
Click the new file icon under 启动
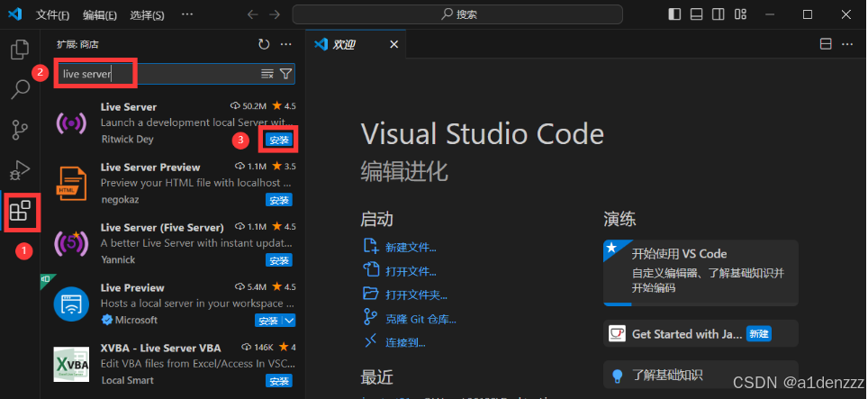pyautogui.click(x=370, y=246)
